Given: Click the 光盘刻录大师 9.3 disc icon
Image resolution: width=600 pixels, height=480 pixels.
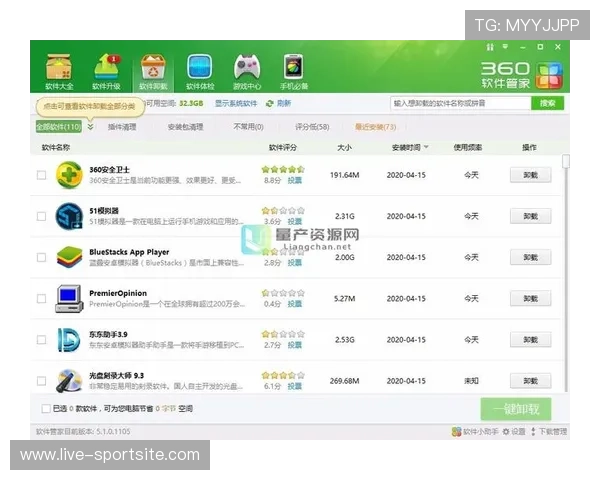Looking at the screenshot, I should pyautogui.click(x=69, y=380).
